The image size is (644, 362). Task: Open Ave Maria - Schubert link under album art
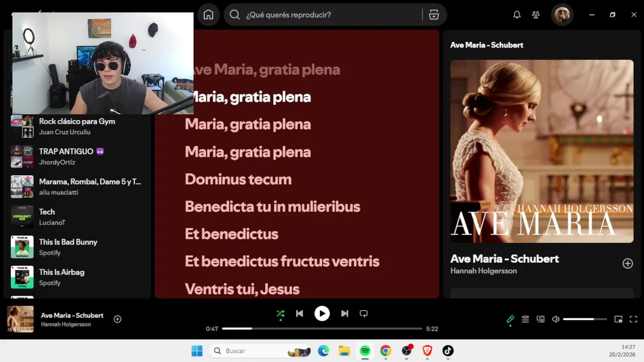(x=505, y=259)
